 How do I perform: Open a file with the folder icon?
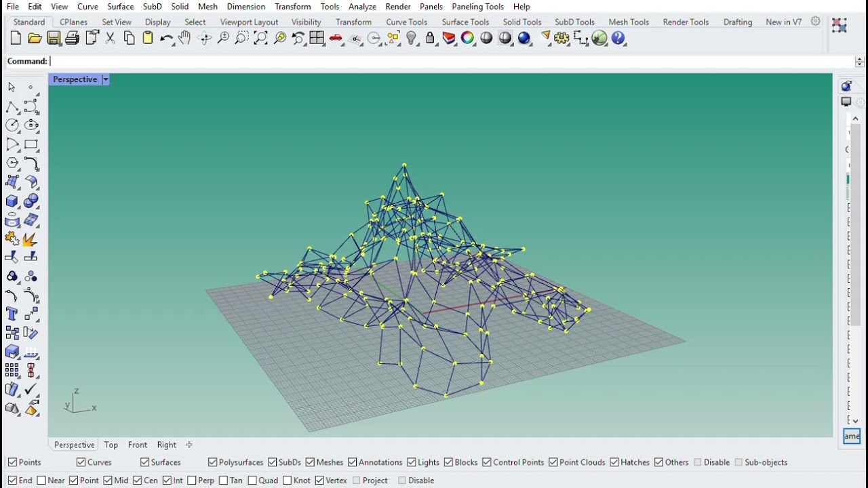[x=35, y=38]
